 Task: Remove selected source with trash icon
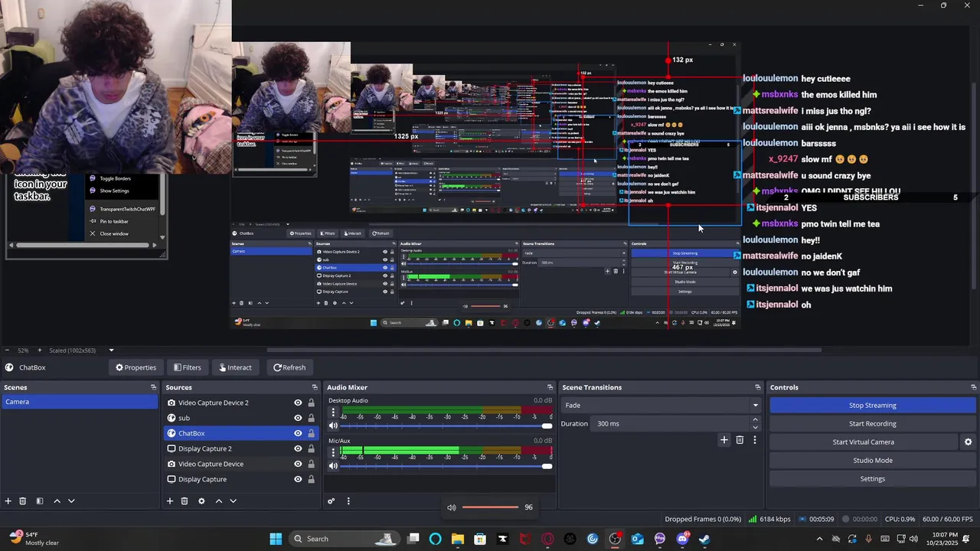[185, 501]
